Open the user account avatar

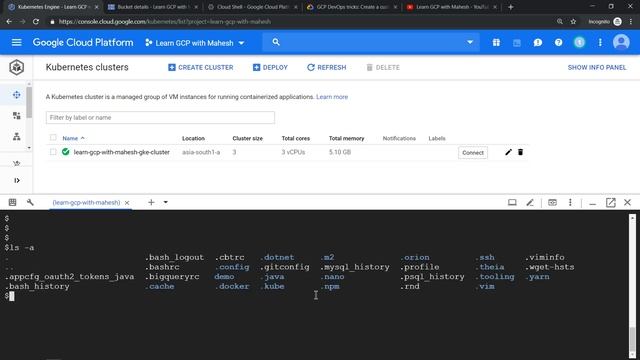pos(621,42)
